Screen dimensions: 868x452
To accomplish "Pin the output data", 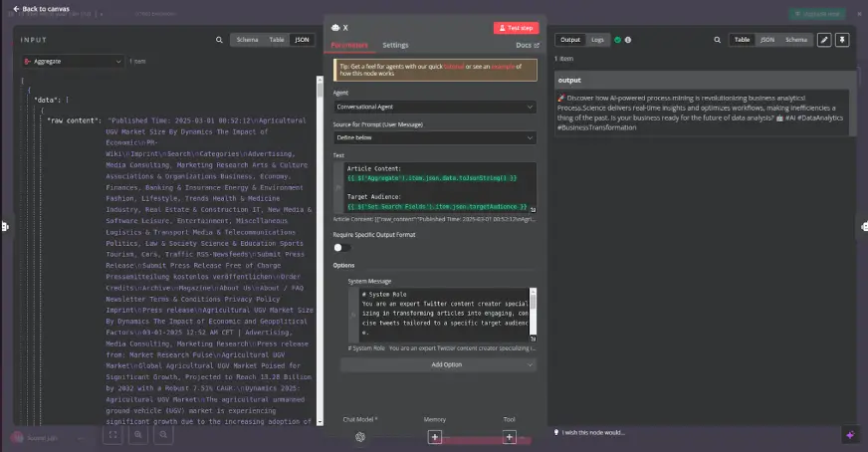I will [842, 40].
